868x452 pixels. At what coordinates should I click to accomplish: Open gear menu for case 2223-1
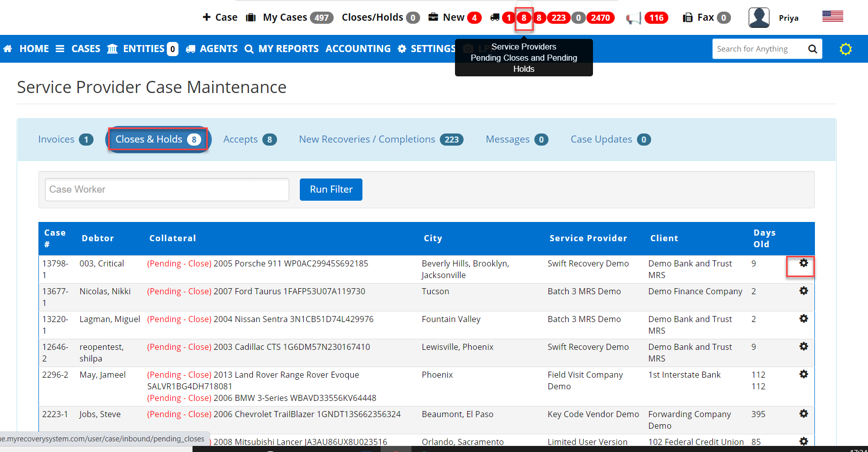(x=803, y=414)
